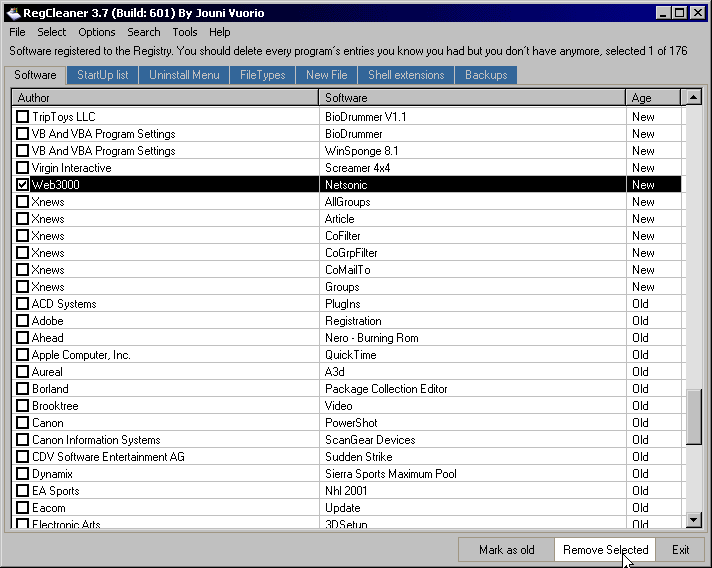Check the Xnews Article row checkbox
Viewport: 712px width, 568px height.
(22, 218)
